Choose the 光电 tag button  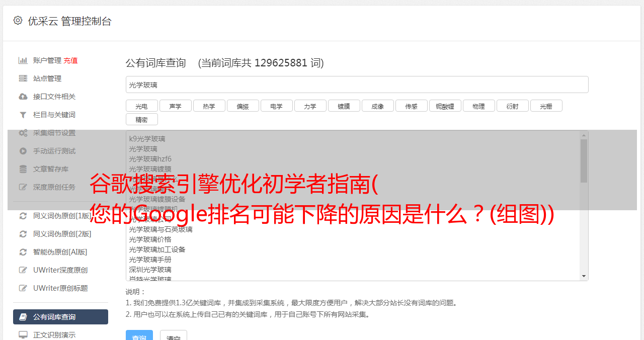[x=141, y=106]
